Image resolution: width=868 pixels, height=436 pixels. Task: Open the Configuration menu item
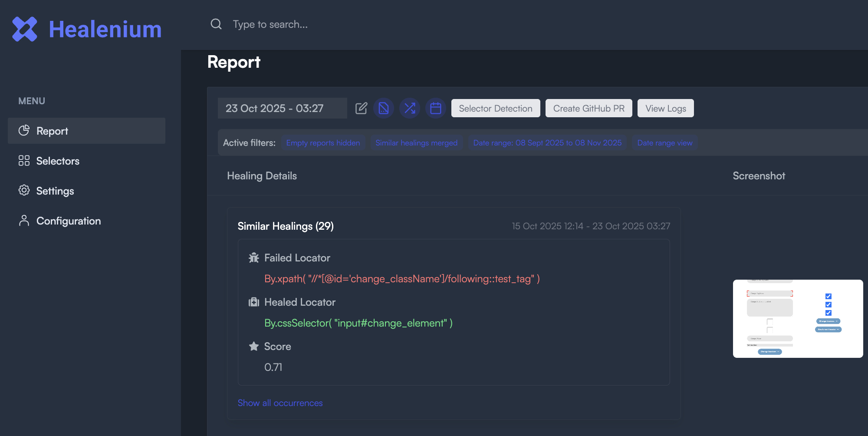click(86, 221)
